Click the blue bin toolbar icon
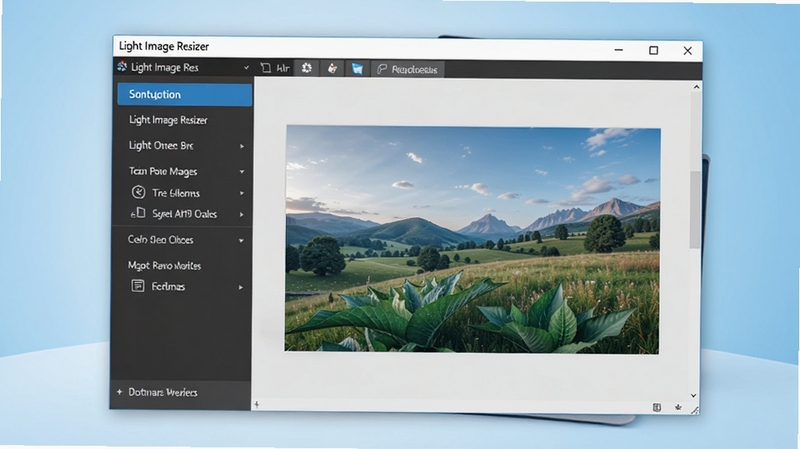The height and width of the screenshot is (449, 800). pos(357,68)
